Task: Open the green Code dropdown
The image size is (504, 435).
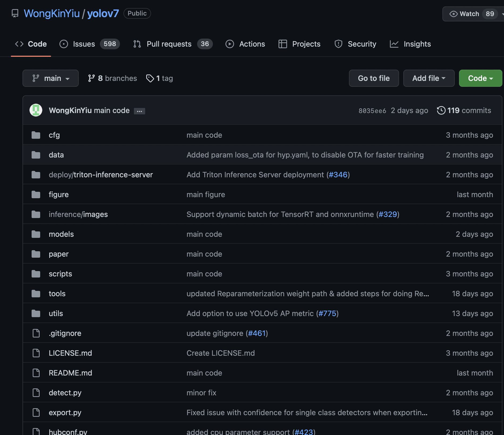Action: click(480, 78)
